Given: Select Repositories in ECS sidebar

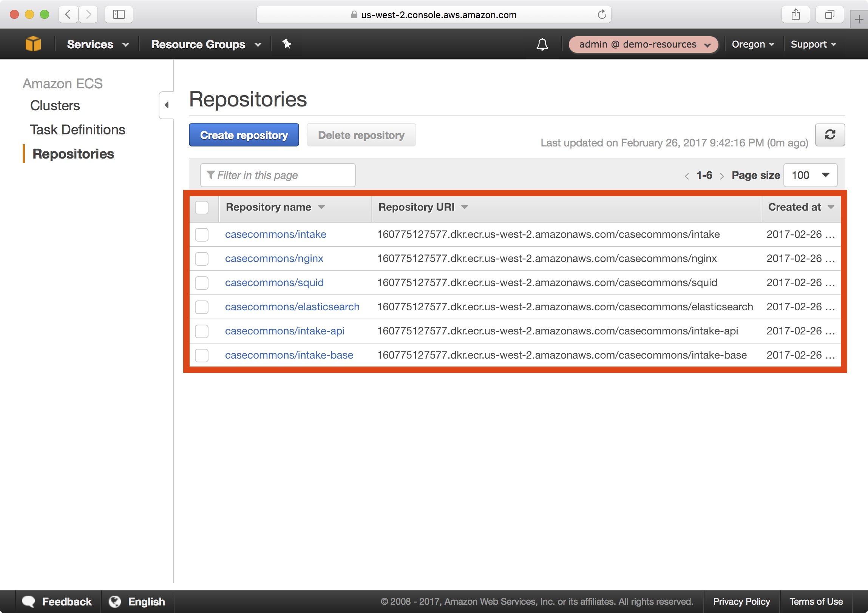Looking at the screenshot, I should coord(73,154).
